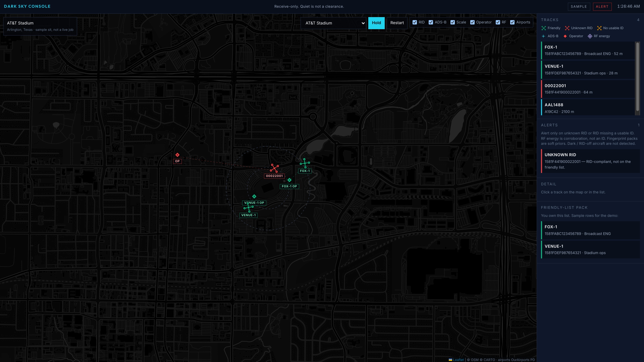Click the No usable ID legend icon
The image size is (644, 362).
(599, 28)
